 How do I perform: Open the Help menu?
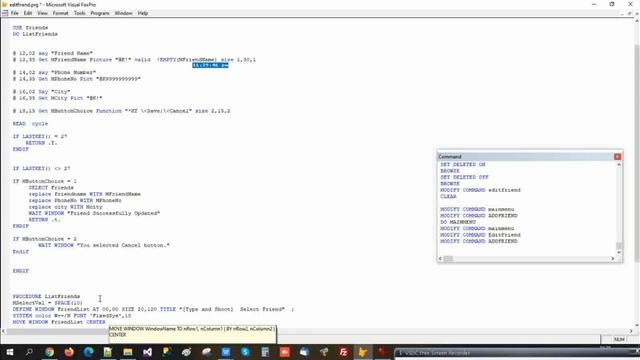click(143, 13)
